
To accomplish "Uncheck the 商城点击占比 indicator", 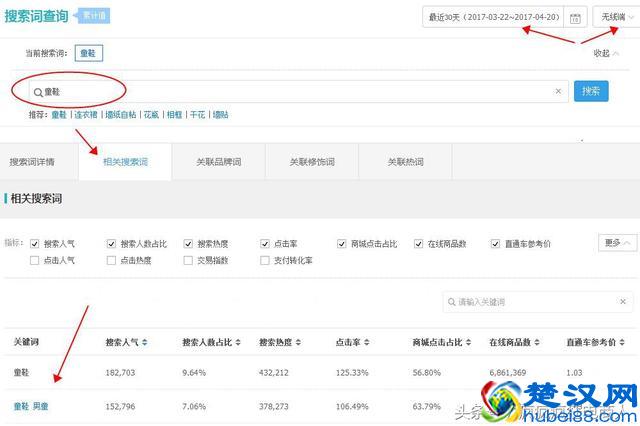I will click(342, 244).
